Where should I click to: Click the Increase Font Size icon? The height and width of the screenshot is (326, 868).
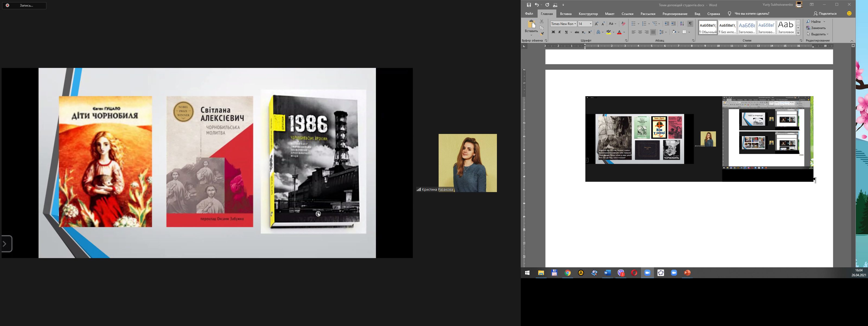[x=596, y=24]
